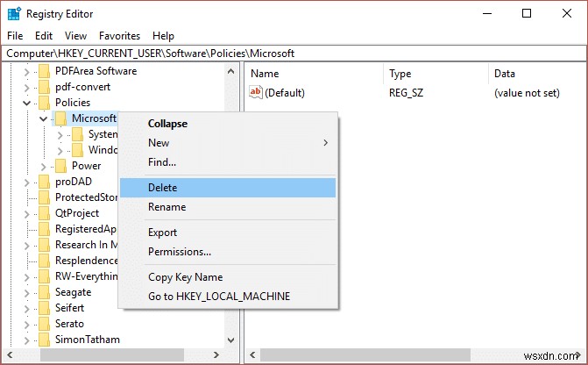Click the Seagate folder icon

(x=44, y=292)
